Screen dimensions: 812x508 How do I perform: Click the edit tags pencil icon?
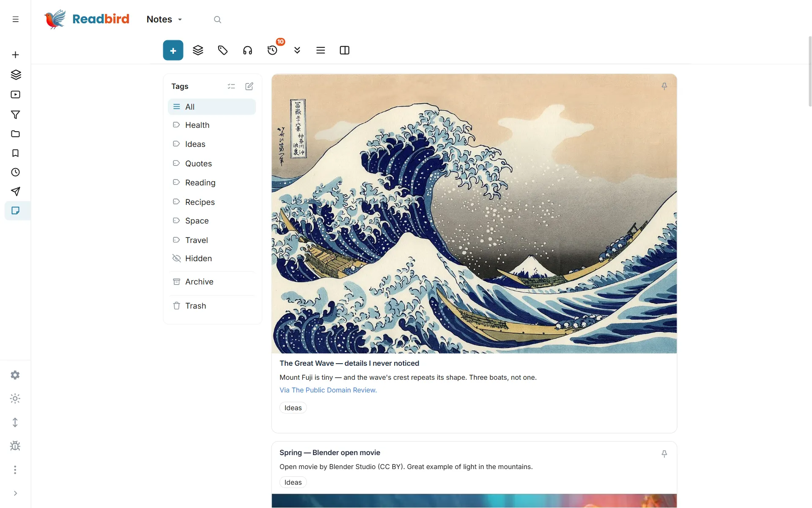pos(250,86)
